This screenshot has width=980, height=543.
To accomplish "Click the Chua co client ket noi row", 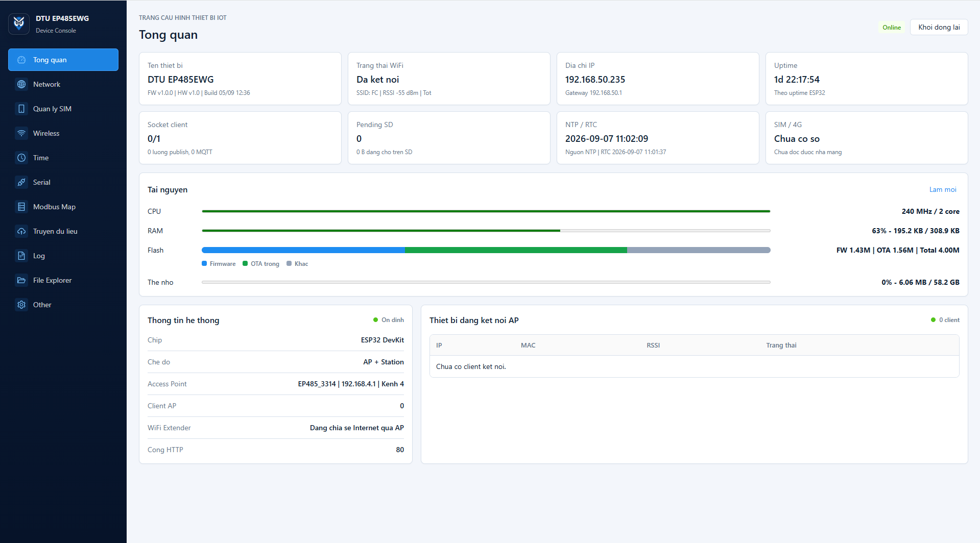I will 694,366.
